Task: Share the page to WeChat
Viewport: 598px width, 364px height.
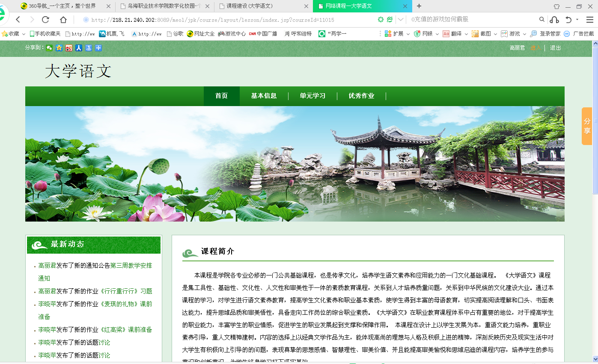Action: point(49,48)
